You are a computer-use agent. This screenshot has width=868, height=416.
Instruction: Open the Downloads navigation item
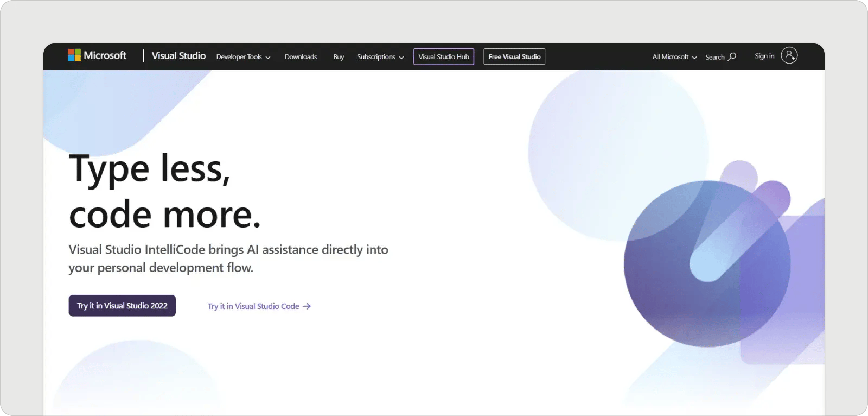click(301, 57)
